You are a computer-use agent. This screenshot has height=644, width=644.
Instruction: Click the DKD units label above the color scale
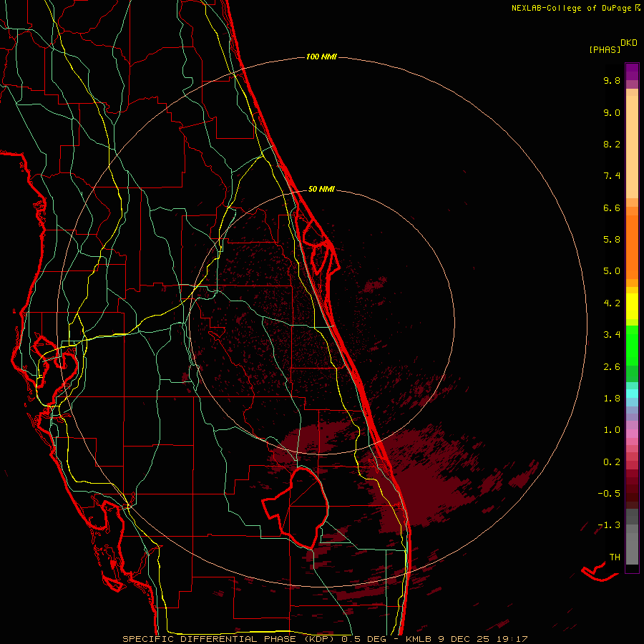[x=628, y=43]
